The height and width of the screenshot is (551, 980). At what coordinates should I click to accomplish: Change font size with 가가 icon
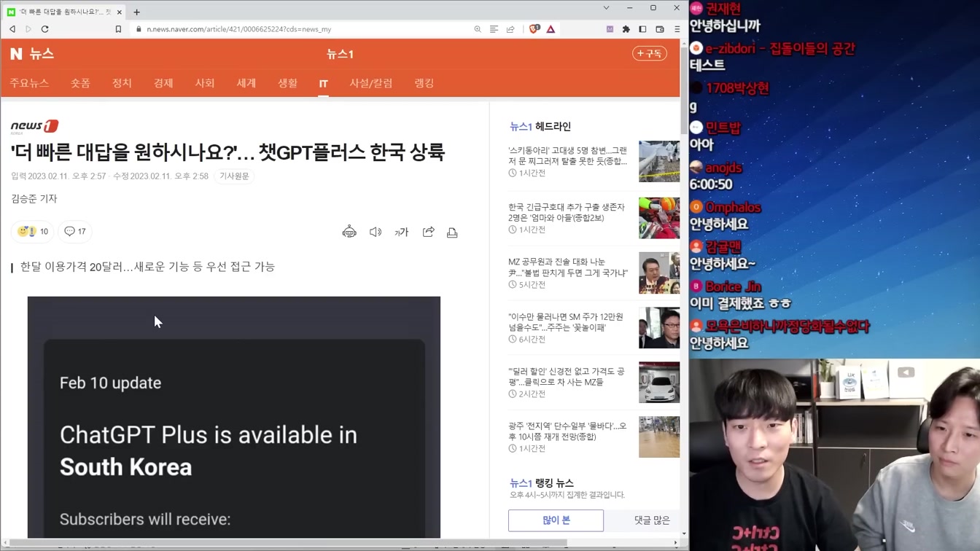(402, 232)
